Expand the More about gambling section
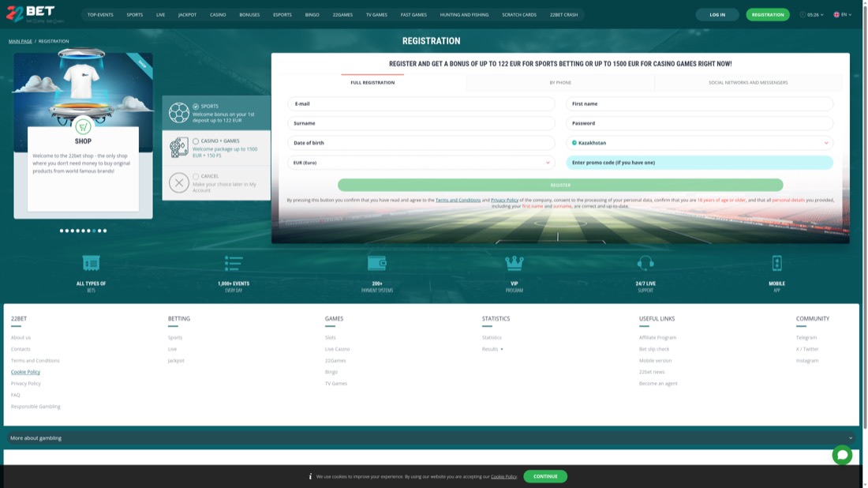Image resolution: width=868 pixels, height=488 pixels. tap(431, 438)
